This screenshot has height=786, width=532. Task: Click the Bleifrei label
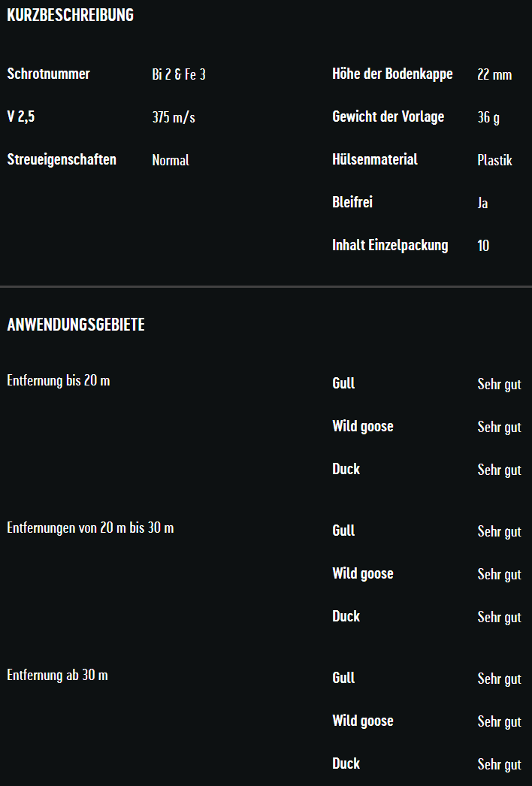click(x=352, y=202)
